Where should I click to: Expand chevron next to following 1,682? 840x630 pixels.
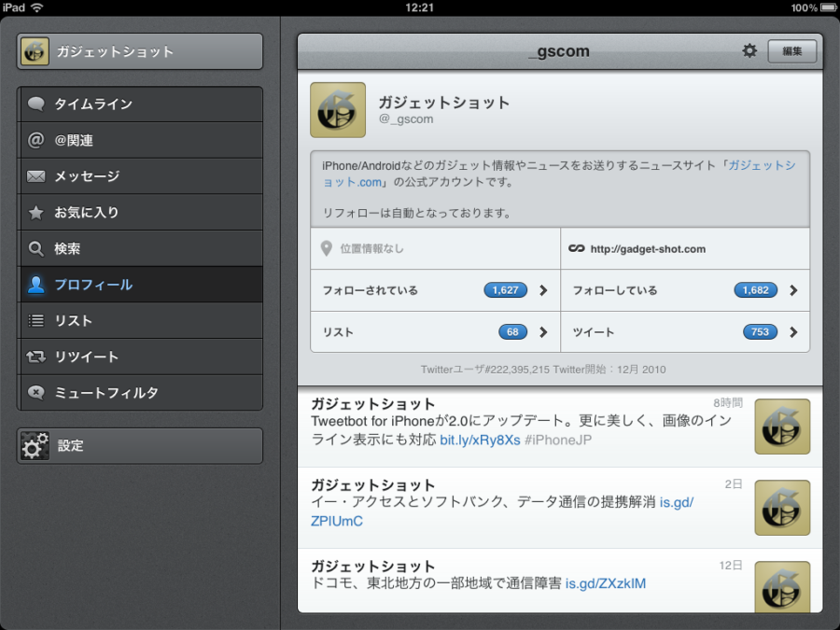pos(793,290)
